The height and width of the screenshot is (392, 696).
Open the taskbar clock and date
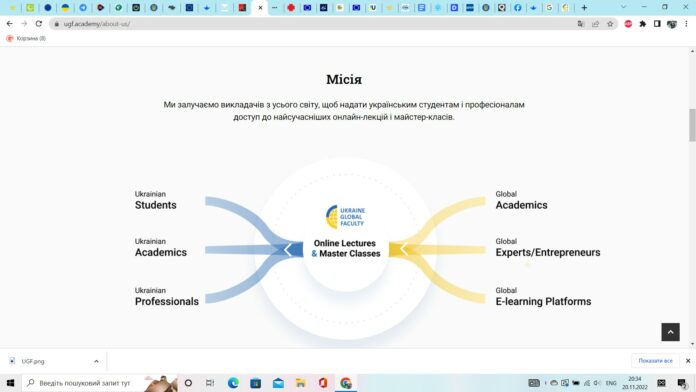click(635, 383)
